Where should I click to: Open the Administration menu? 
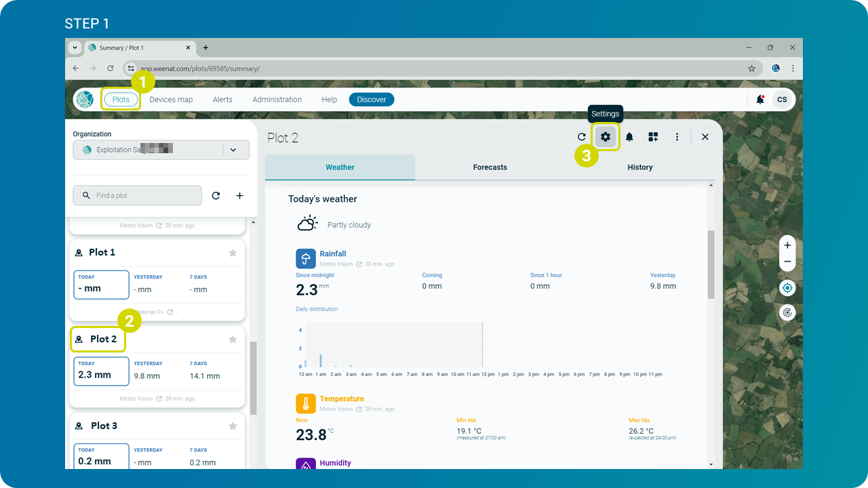277,100
